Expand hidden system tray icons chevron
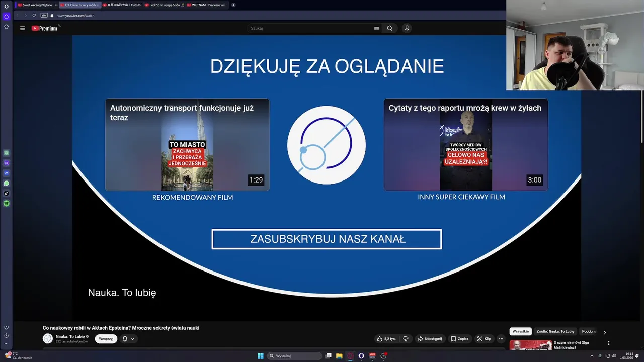The image size is (644, 362). point(592,356)
